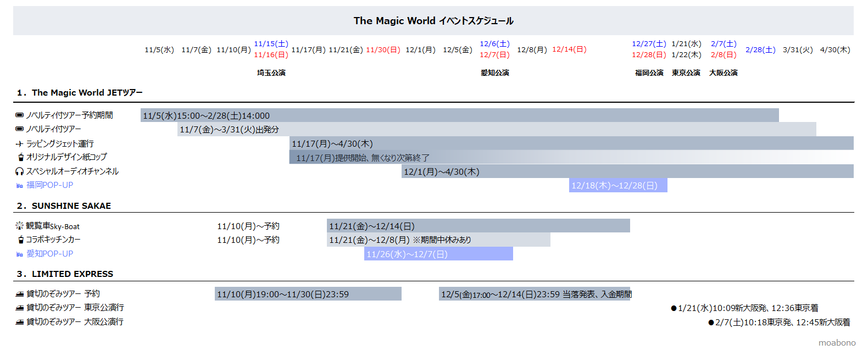Click the airplane icon beside ラッピングジェット運行
This screenshot has height=350, width=868.
[20, 144]
